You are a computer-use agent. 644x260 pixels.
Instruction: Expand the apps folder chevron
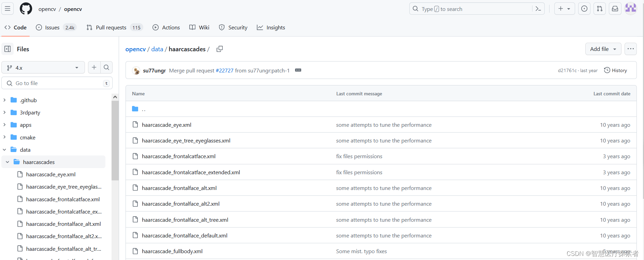[4, 125]
